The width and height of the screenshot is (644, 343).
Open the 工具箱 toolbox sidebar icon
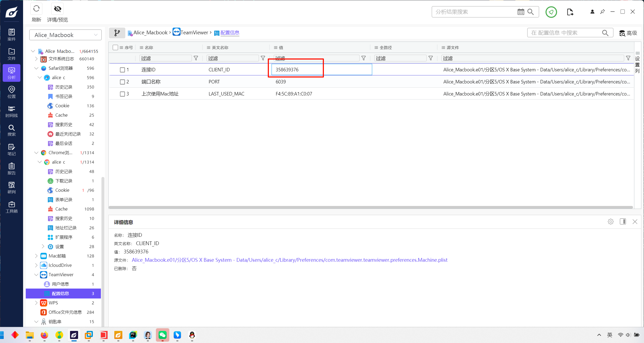12,207
